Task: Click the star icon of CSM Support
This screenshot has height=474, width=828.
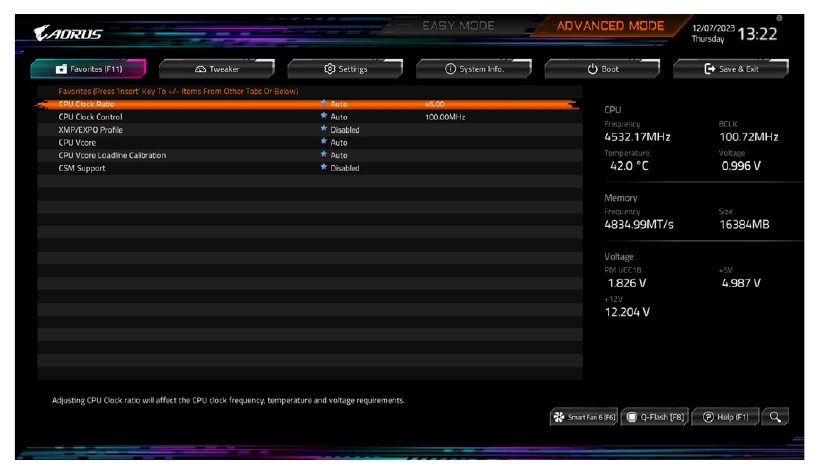Action: tap(324, 167)
